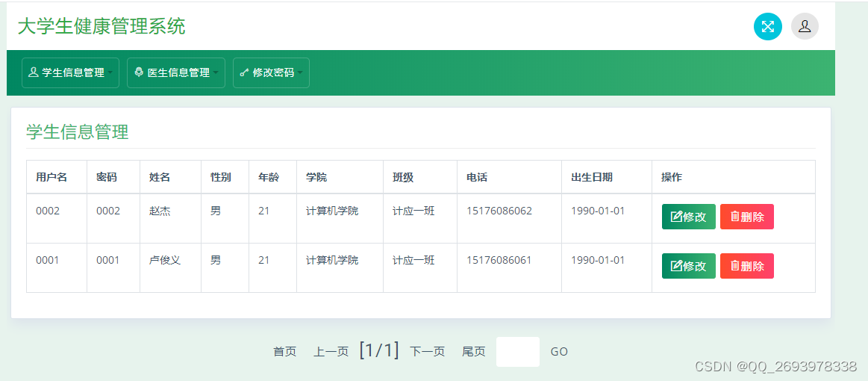Click phone number 15176086062
The image size is (868, 381).
499,211
